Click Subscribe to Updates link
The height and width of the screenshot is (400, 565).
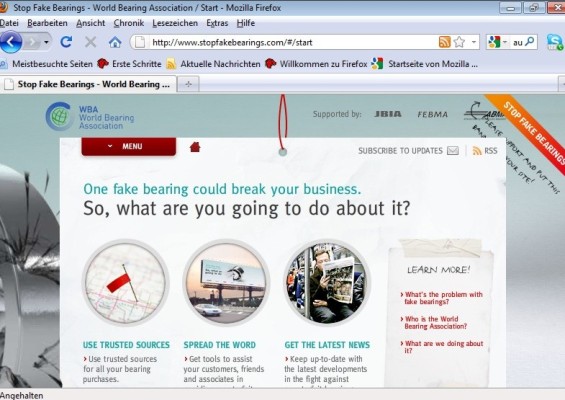coord(400,151)
